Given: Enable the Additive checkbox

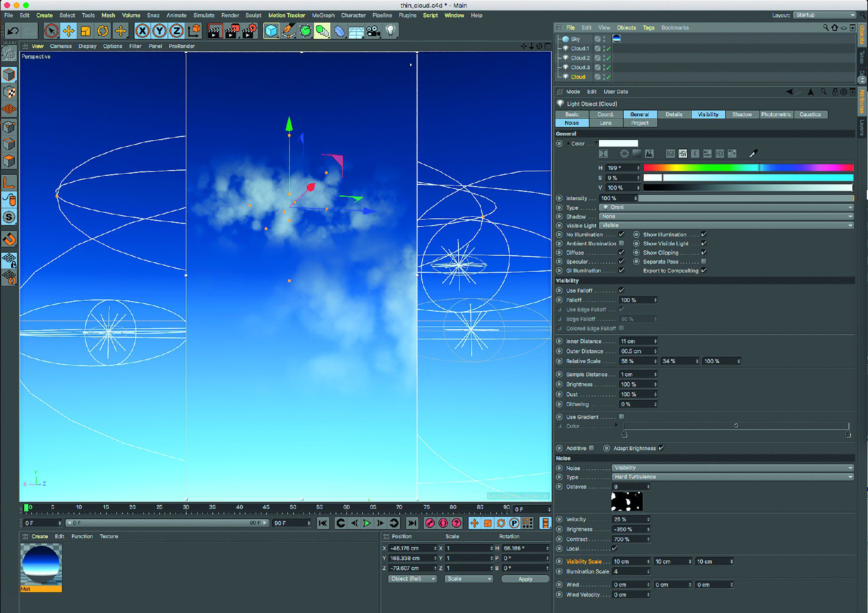Looking at the screenshot, I should tap(592, 448).
